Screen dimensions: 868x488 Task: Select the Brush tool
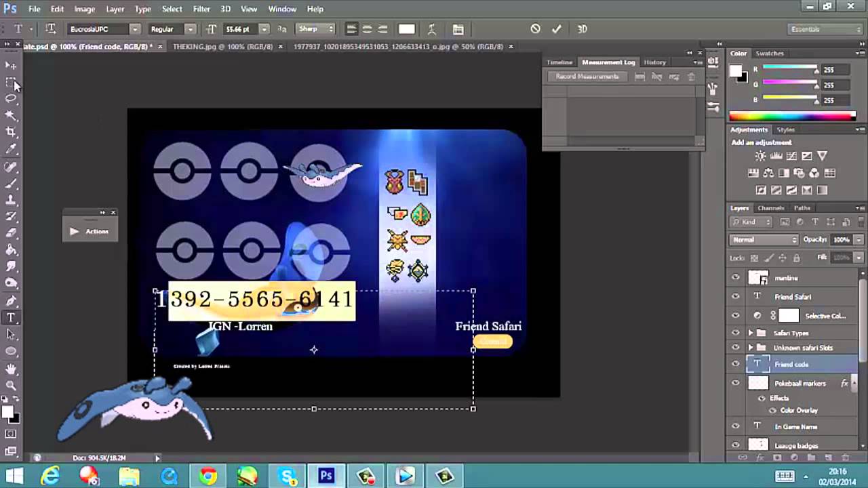pyautogui.click(x=11, y=183)
